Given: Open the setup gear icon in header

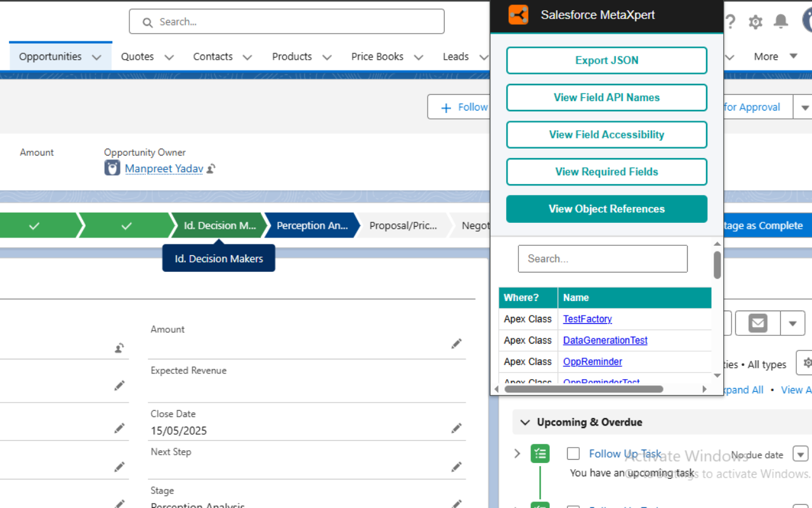Looking at the screenshot, I should pyautogui.click(x=756, y=22).
